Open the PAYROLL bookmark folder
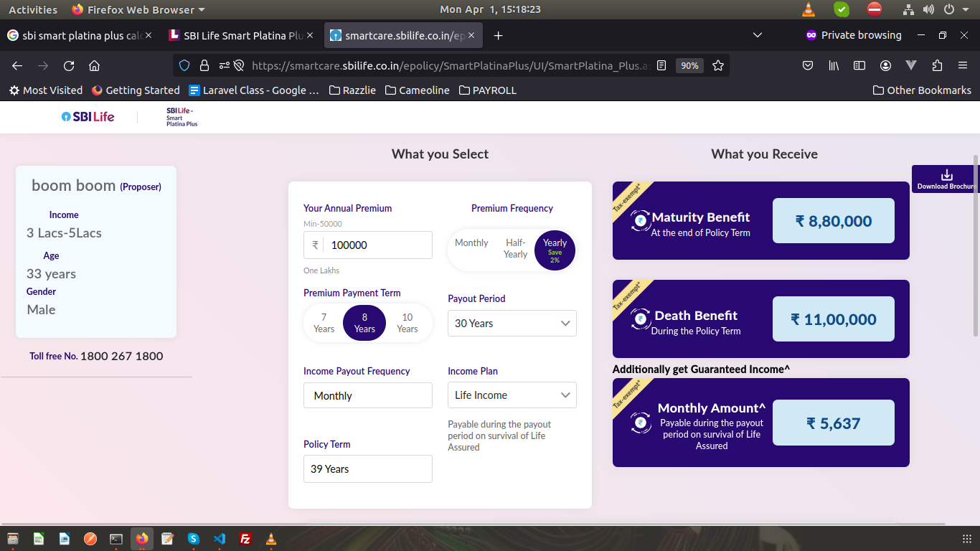The height and width of the screenshot is (551, 980). [x=488, y=90]
